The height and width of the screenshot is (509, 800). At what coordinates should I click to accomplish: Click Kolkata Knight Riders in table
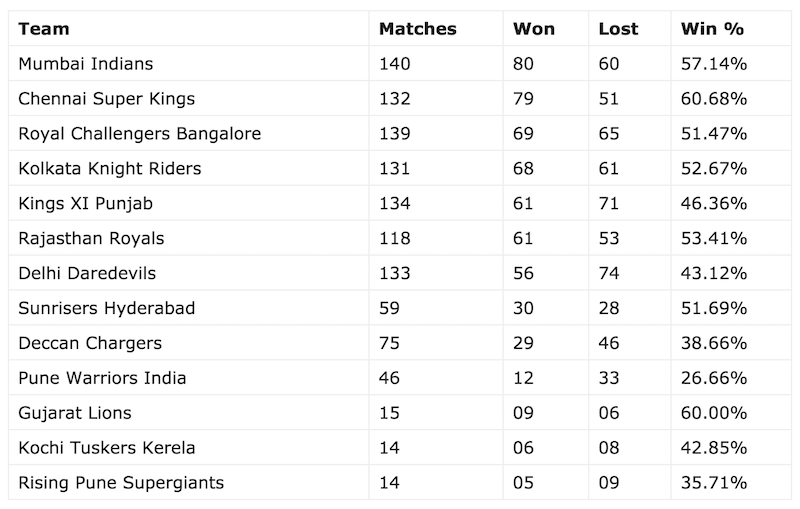coord(110,169)
